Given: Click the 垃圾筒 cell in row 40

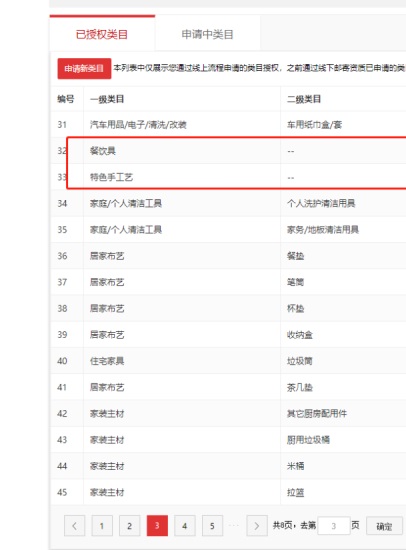Looking at the screenshot, I should [300, 361].
